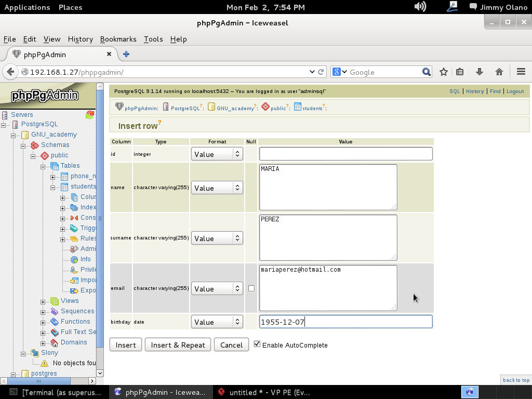Disable the Enable AutoComplete checkbox
Image resolution: width=532 pixels, height=399 pixels.
pos(257,344)
